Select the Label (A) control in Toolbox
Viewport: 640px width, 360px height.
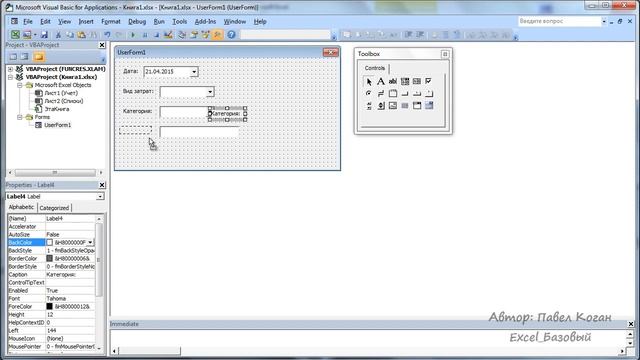point(380,81)
